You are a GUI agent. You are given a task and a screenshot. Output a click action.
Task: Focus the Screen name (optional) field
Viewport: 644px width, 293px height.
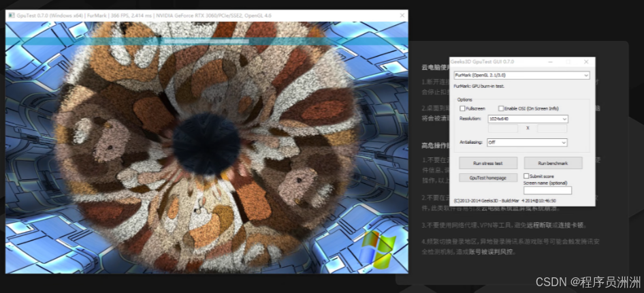click(547, 191)
